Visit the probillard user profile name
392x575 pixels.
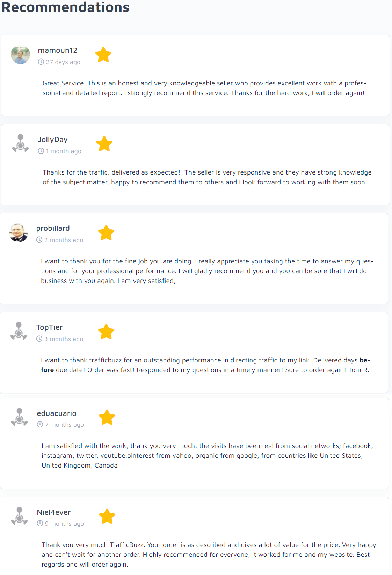[x=53, y=228]
